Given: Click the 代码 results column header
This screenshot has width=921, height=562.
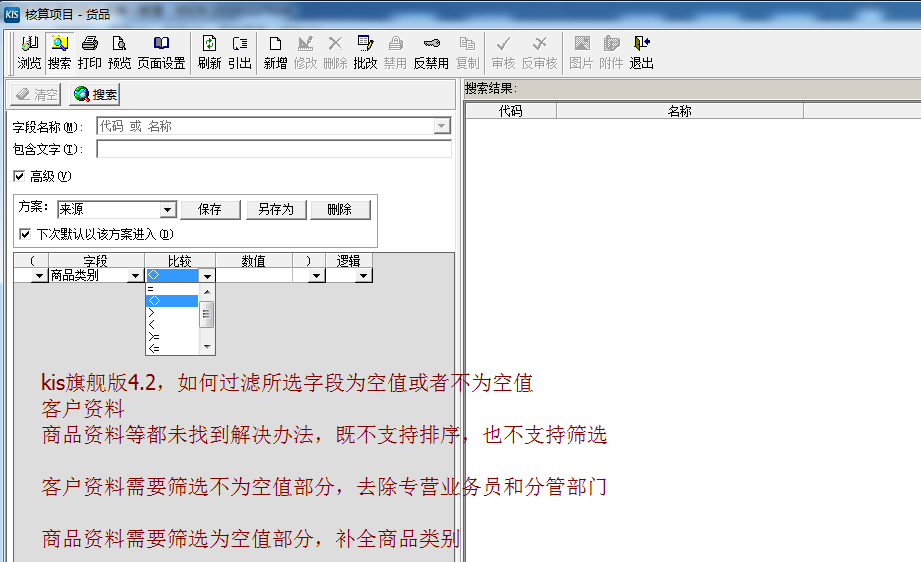Looking at the screenshot, I should (x=510, y=110).
